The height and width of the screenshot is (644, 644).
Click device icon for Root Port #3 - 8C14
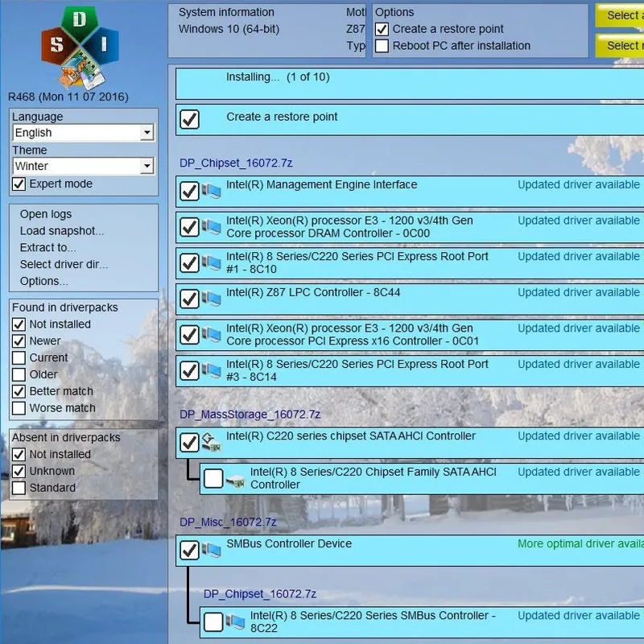point(212,371)
